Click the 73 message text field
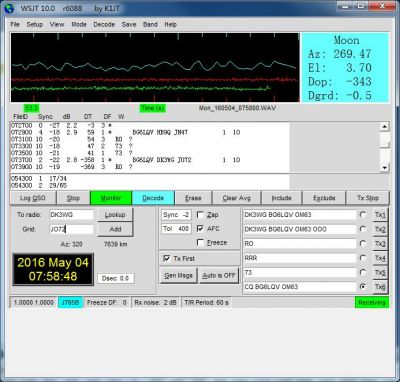This screenshot has width=400, height=382. click(300, 273)
